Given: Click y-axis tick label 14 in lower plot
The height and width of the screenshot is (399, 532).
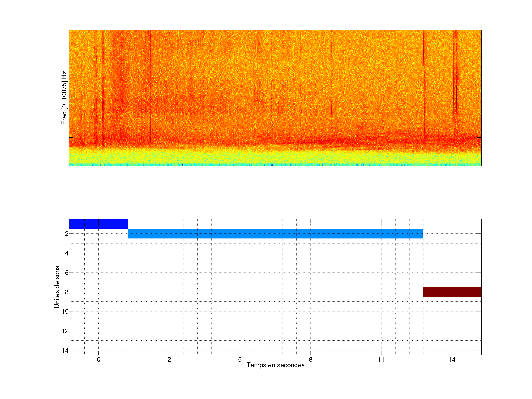Looking at the screenshot, I should pyautogui.click(x=65, y=350).
